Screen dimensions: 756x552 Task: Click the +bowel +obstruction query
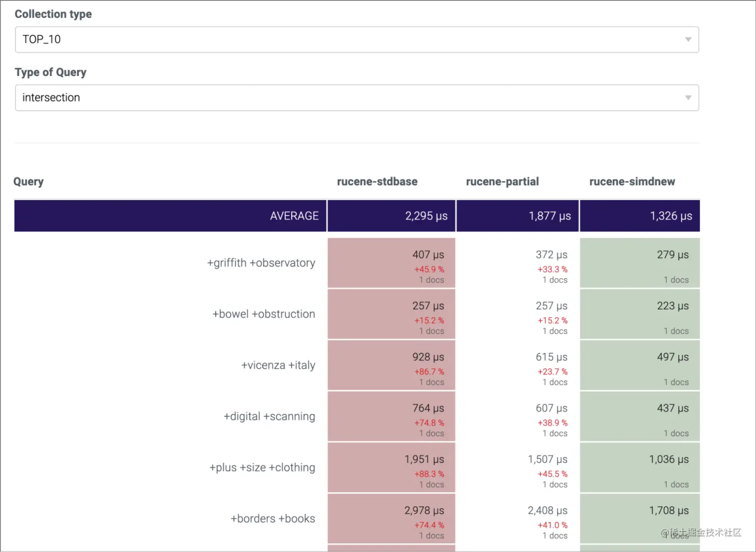264,314
